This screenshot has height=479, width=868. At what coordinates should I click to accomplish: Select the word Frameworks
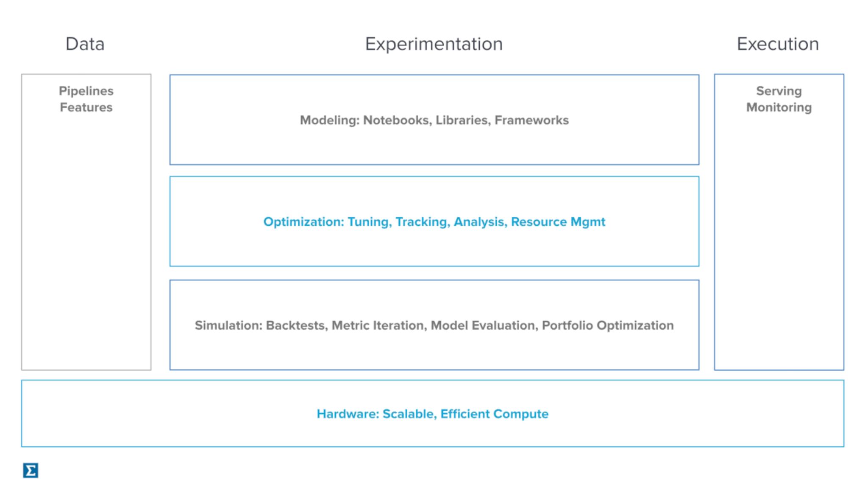pyautogui.click(x=531, y=120)
